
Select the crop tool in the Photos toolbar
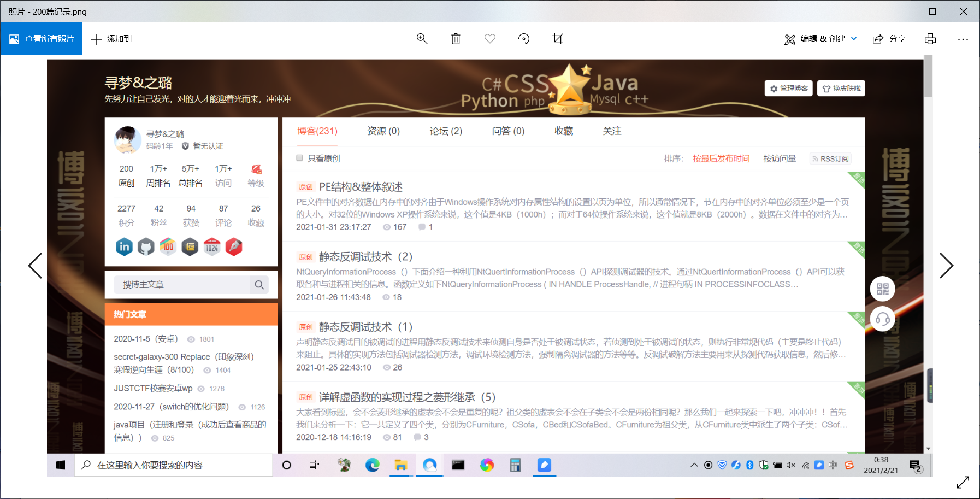tap(558, 39)
